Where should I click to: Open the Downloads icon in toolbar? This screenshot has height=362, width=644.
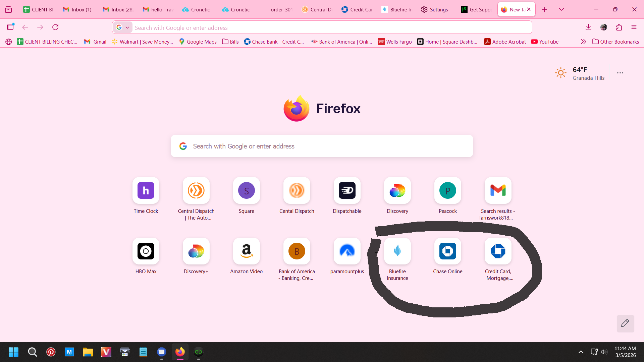point(588,27)
